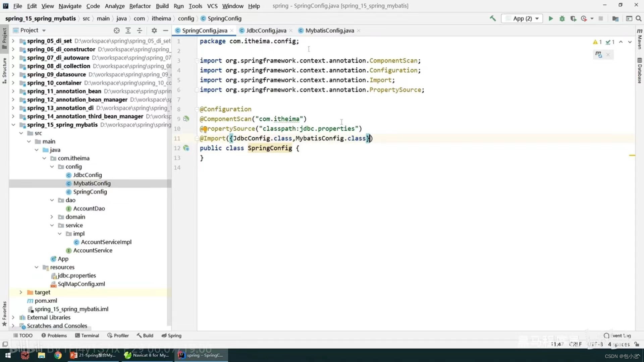This screenshot has height=362, width=644.
Task: Collapse the resources folder
Action: click(37, 267)
